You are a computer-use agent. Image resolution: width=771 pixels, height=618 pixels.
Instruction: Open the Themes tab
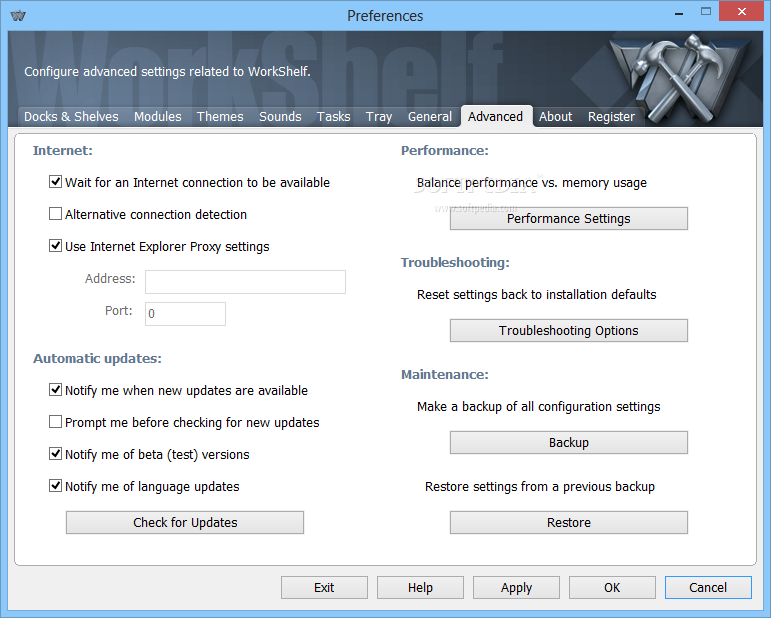pos(220,117)
